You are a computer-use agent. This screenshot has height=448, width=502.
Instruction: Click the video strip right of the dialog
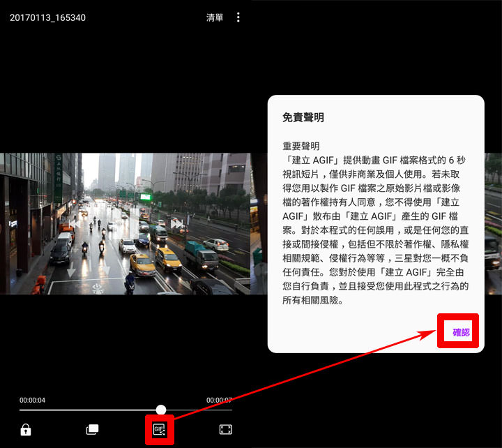(x=493, y=223)
